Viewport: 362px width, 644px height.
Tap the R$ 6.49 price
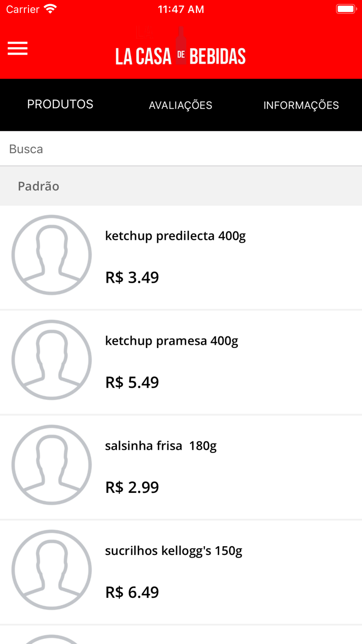132,592
